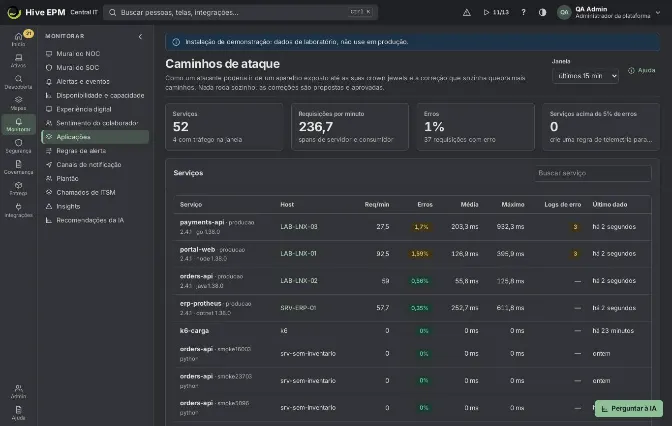This screenshot has height=426, width=672.
Task: Open the question mark help icon
Action: tap(523, 12)
